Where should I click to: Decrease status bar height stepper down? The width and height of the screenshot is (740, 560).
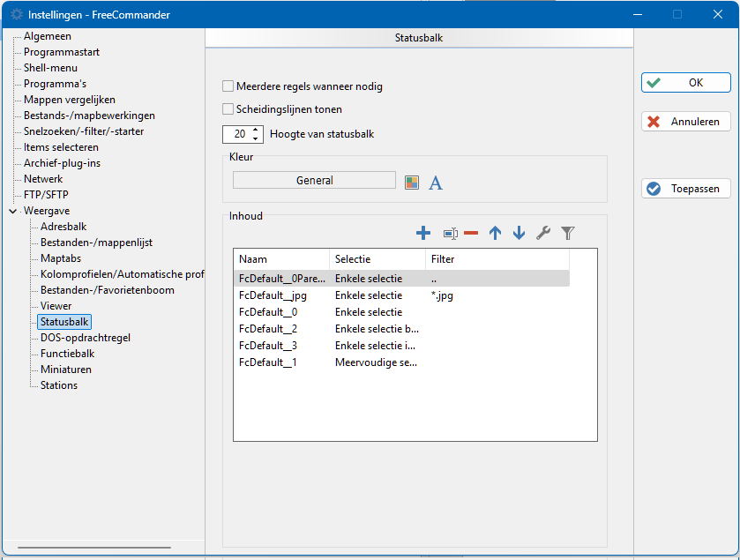255,138
